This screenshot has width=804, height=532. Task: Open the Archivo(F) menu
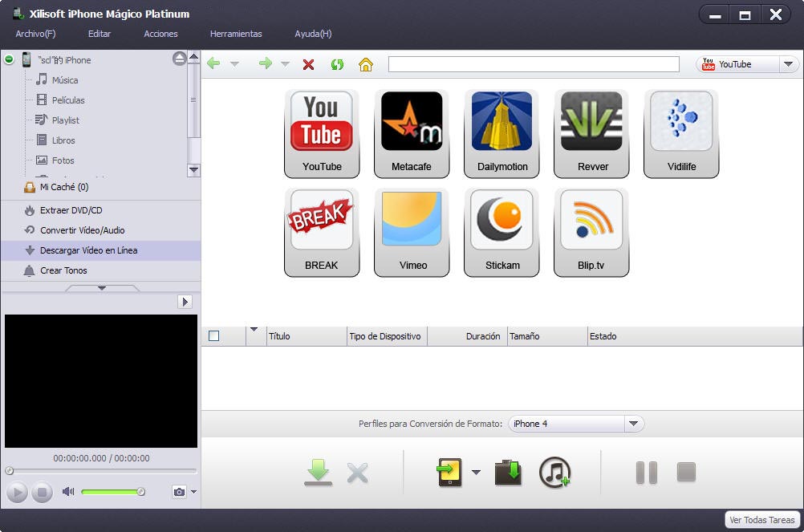(x=35, y=34)
